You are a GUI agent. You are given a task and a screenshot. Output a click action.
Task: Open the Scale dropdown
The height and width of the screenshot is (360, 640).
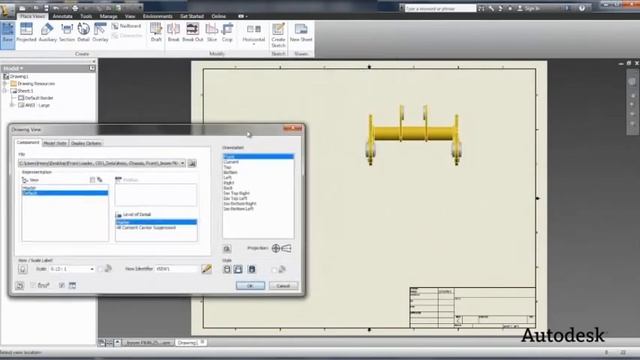(x=92, y=269)
